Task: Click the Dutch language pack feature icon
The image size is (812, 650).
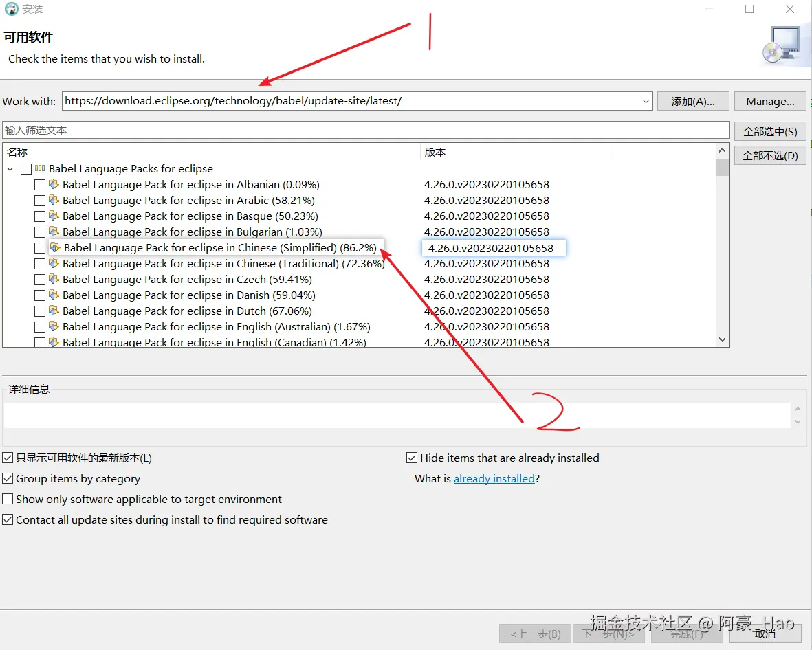Action: 54,311
